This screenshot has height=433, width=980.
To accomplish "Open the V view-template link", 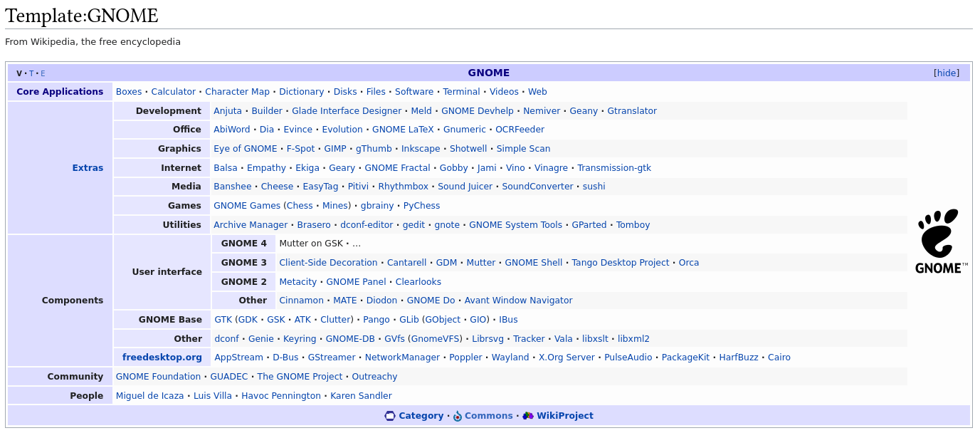I will pyautogui.click(x=19, y=73).
